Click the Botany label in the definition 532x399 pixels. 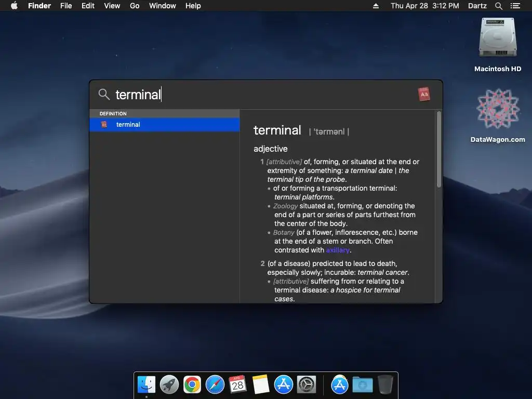[x=284, y=232]
